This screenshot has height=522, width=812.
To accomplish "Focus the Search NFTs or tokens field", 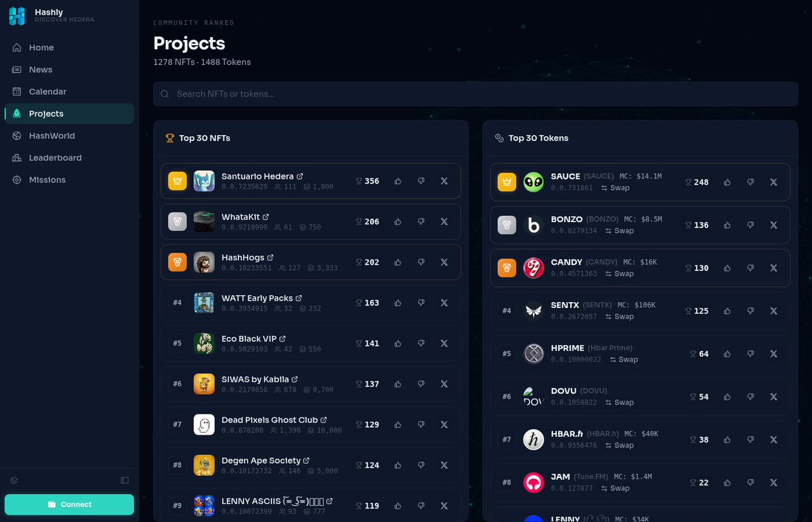I will click(x=475, y=93).
